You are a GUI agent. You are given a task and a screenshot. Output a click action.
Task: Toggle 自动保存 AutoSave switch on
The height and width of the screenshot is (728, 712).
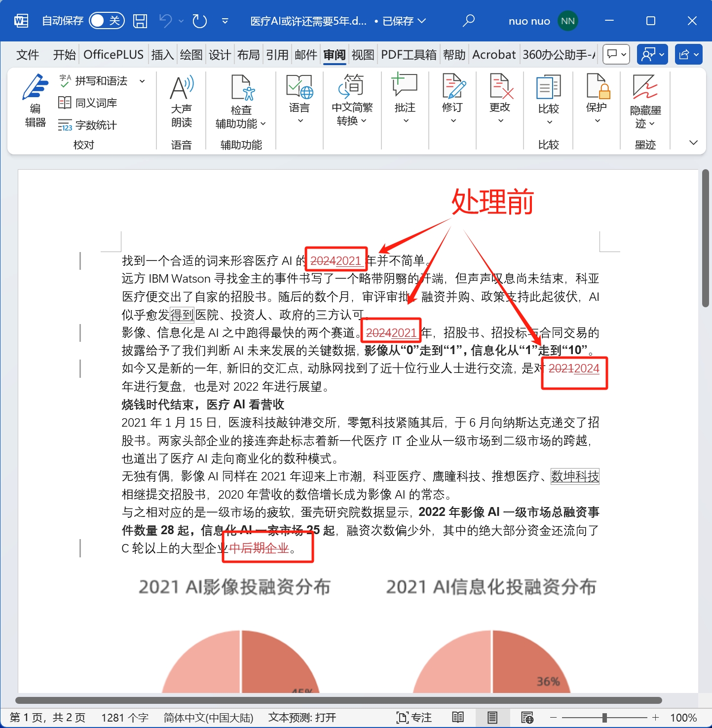(106, 21)
